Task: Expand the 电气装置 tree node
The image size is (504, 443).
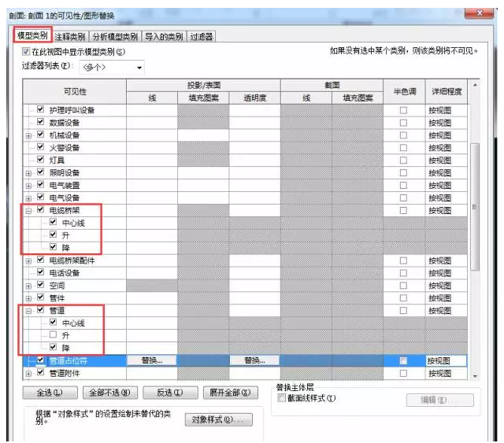Action: point(28,186)
